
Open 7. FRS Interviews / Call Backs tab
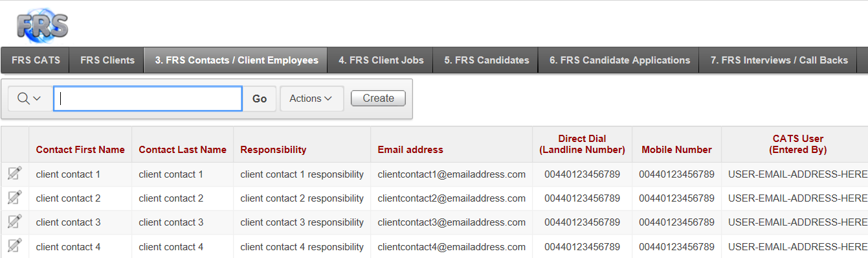coord(779,60)
